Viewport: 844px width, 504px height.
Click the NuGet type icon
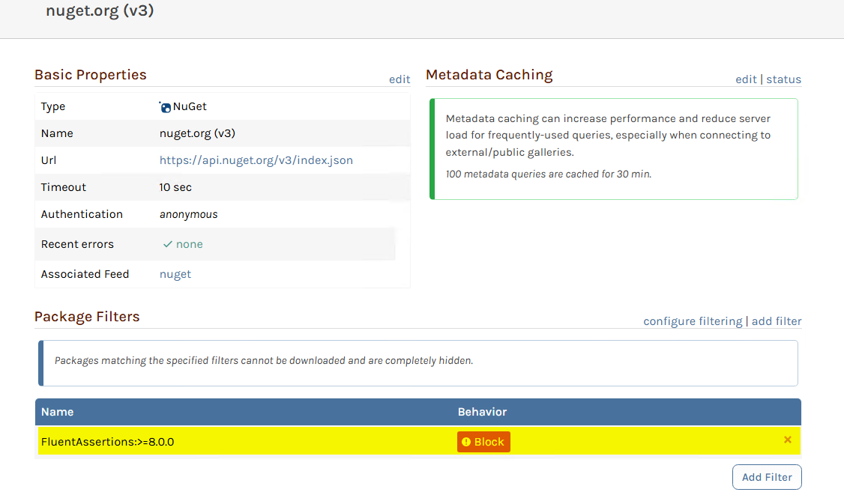coord(165,107)
